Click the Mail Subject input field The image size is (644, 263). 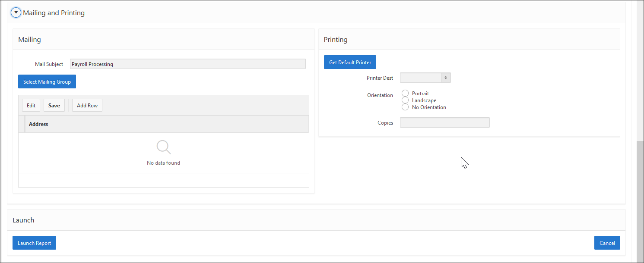tap(187, 64)
